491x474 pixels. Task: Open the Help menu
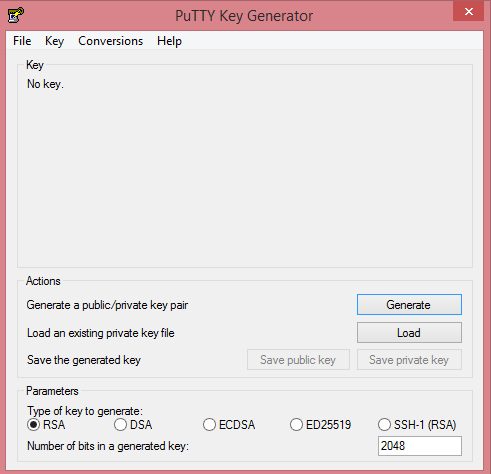[169, 41]
